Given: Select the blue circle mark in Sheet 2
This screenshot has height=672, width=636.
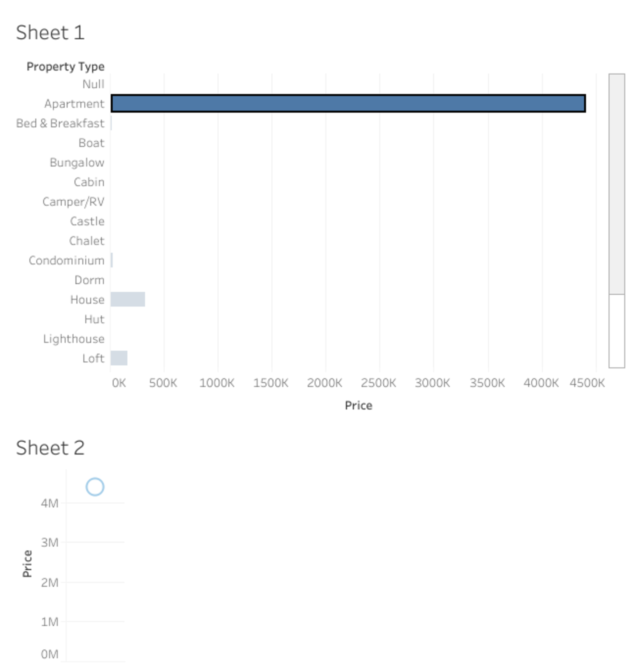Looking at the screenshot, I should click(x=95, y=487).
